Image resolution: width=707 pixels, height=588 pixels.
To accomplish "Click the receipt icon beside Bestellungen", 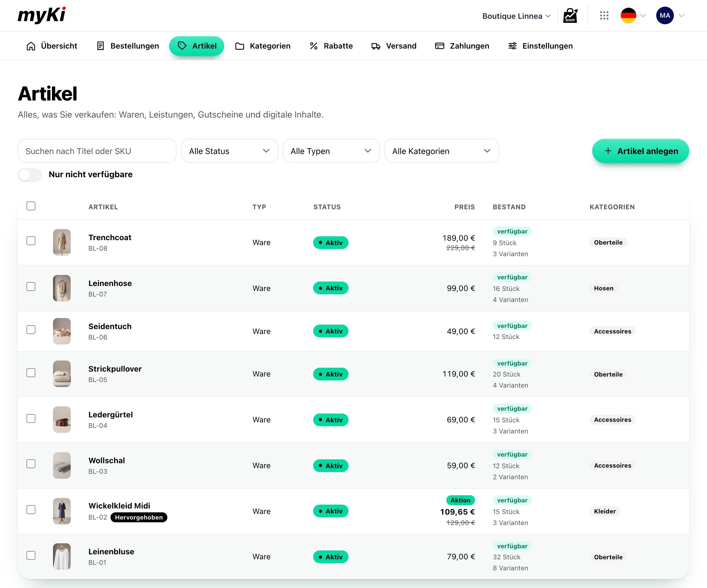I will [x=100, y=46].
